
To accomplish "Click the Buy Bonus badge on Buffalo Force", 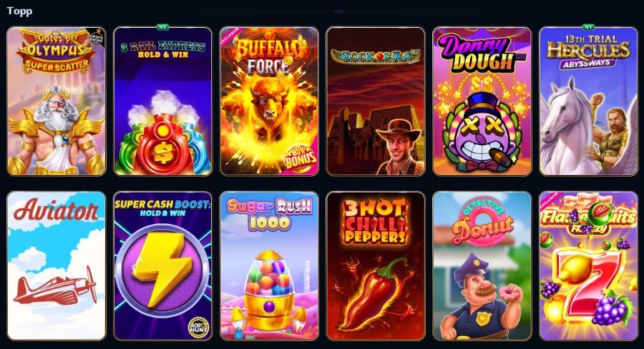I will [x=300, y=157].
